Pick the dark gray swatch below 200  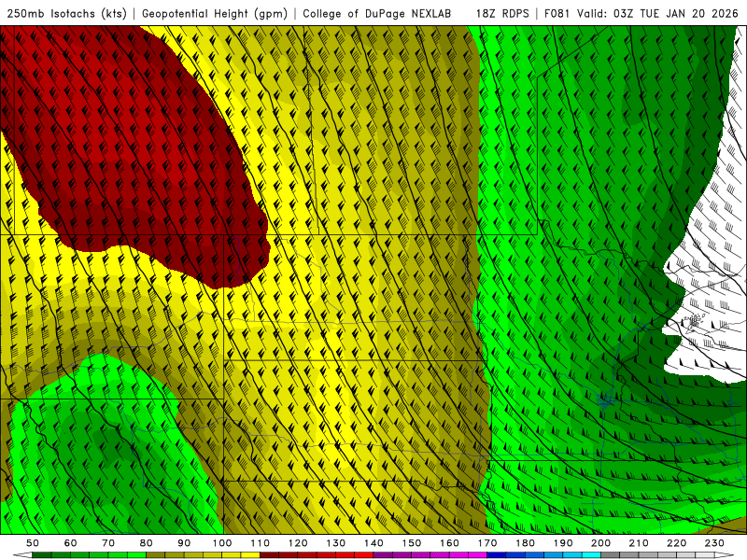(x=611, y=555)
